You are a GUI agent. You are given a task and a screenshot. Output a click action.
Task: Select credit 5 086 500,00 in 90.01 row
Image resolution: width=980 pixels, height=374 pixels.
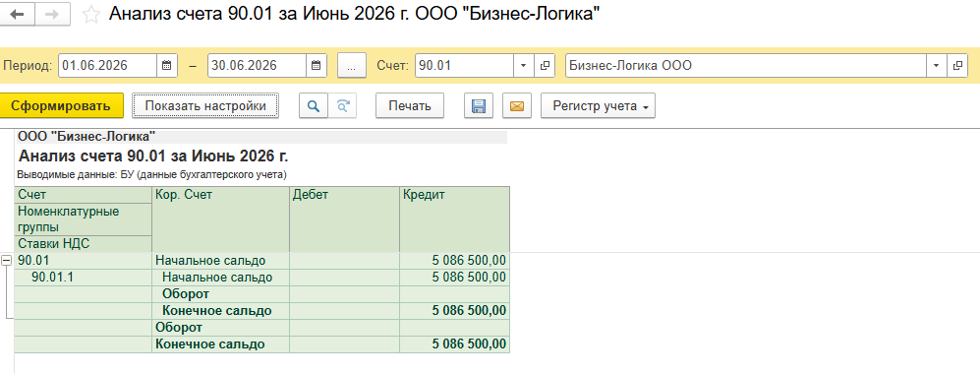click(454, 260)
